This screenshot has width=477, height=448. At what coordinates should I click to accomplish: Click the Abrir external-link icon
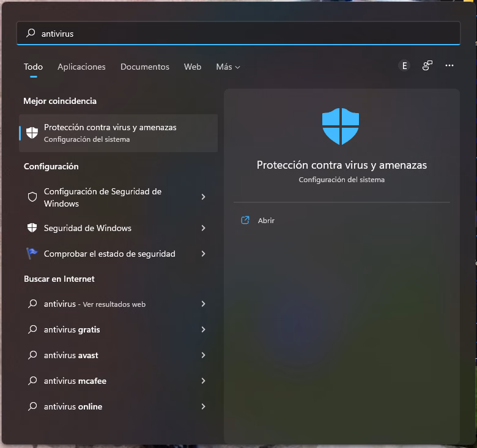(x=245, y=220)
